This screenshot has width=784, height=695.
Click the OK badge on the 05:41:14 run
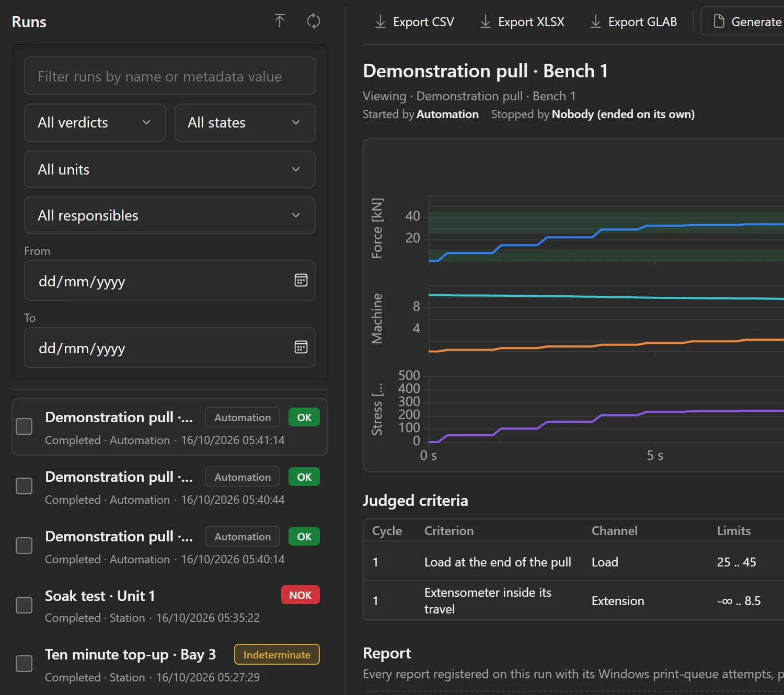point(304,418)
